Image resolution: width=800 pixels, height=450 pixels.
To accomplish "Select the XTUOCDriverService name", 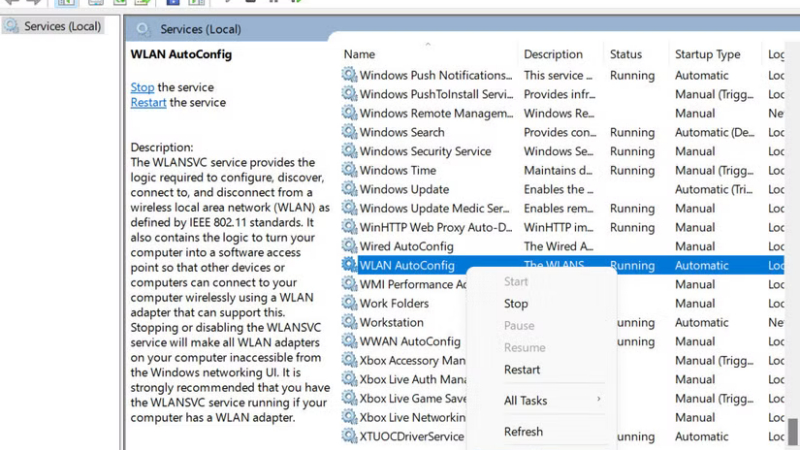I will (x=412, y=437).
